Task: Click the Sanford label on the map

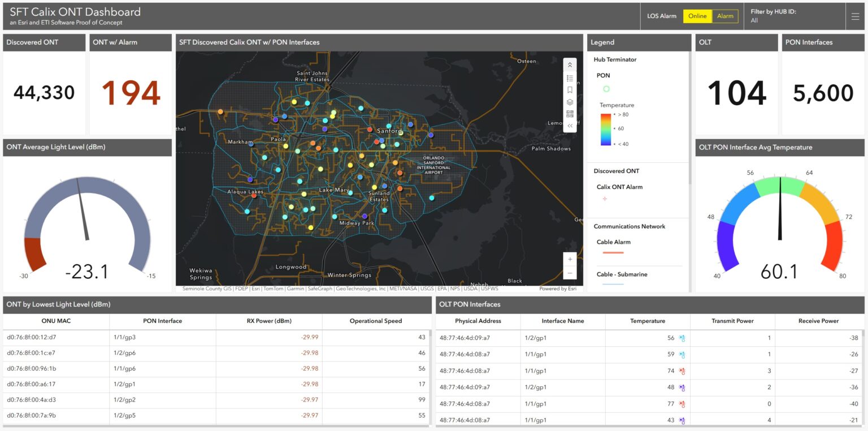Action: point(389,131)
